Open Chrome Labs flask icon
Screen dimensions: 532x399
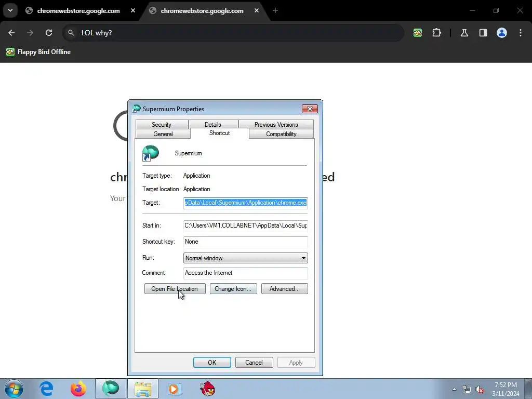click(464, 33)
